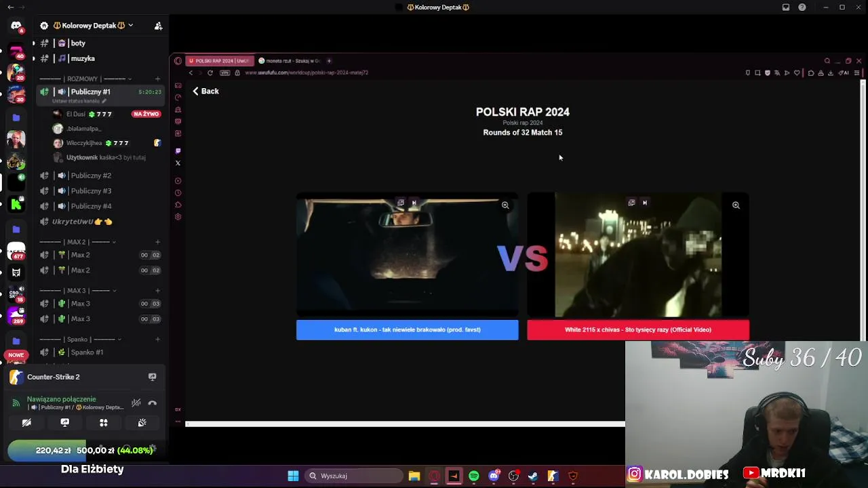The image size is (868, 488).
Task: Stop streaming Counter-Strike 2 screen icon
Action: click(152, 377)
